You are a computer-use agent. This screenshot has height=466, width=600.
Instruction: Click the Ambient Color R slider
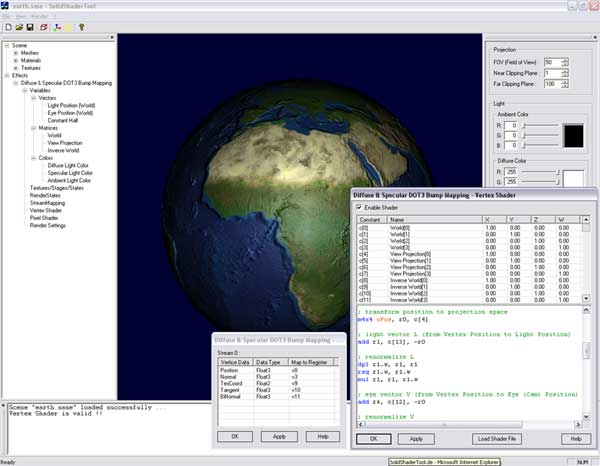pos(541,125)
